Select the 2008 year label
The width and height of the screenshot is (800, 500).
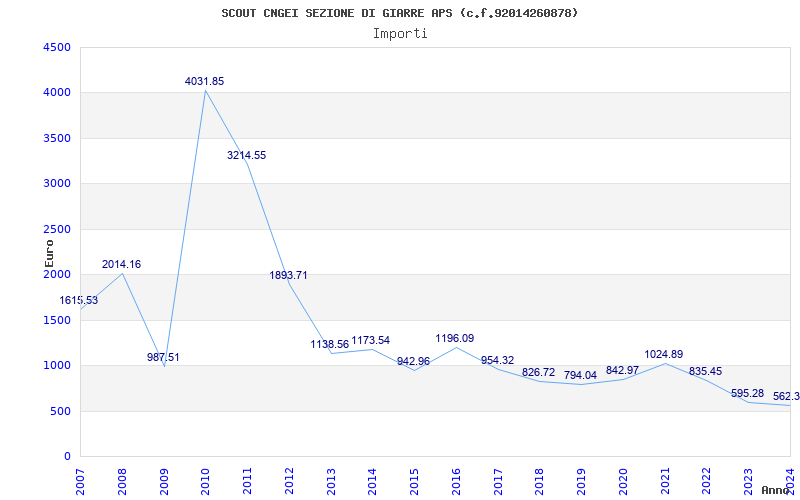(x=122, y=482)
